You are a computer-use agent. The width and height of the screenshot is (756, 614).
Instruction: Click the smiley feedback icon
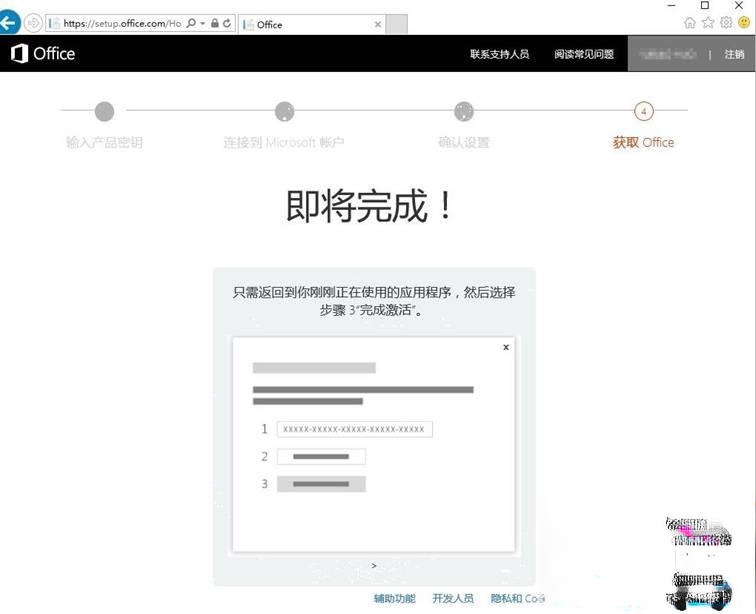click(x=744, y=23)
